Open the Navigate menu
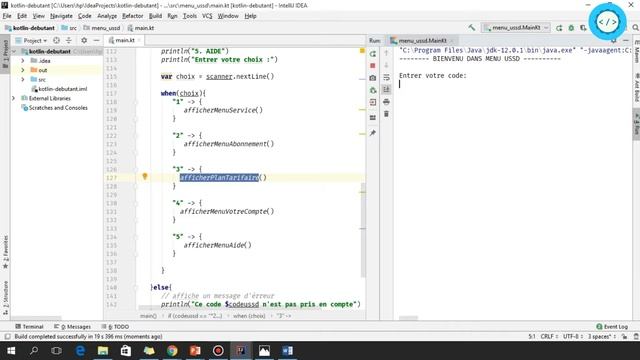This screenshot has height=360, width=640. tap(61, 16)
